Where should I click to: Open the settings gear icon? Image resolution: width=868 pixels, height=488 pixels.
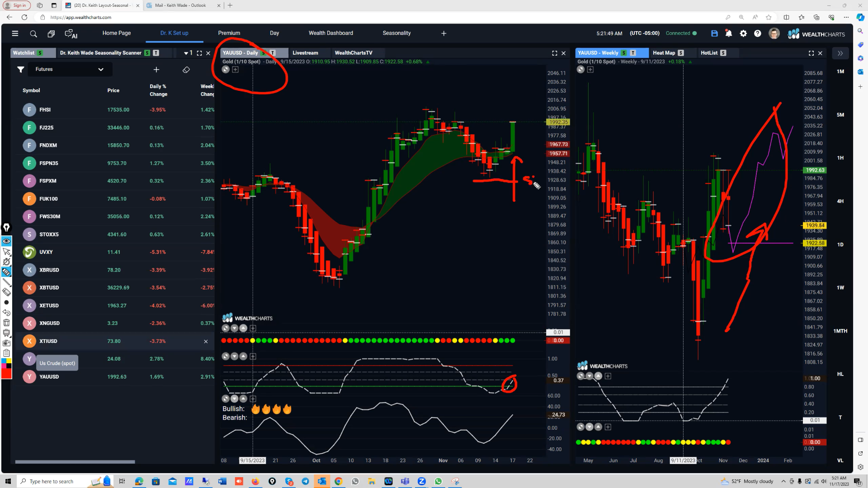point(743,33)
